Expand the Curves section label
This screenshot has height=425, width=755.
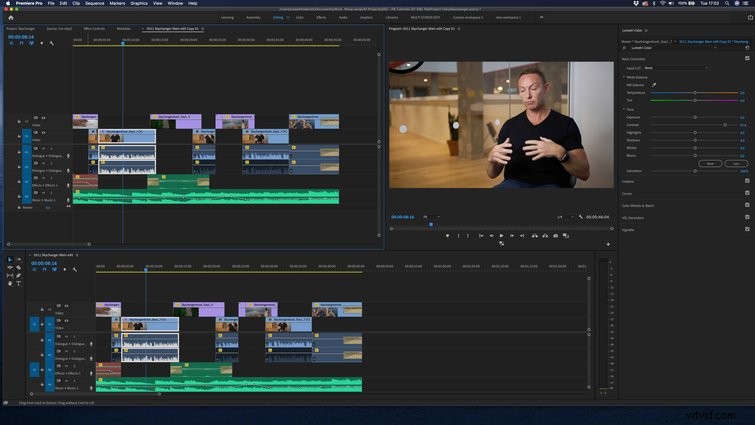pos(626,193)
